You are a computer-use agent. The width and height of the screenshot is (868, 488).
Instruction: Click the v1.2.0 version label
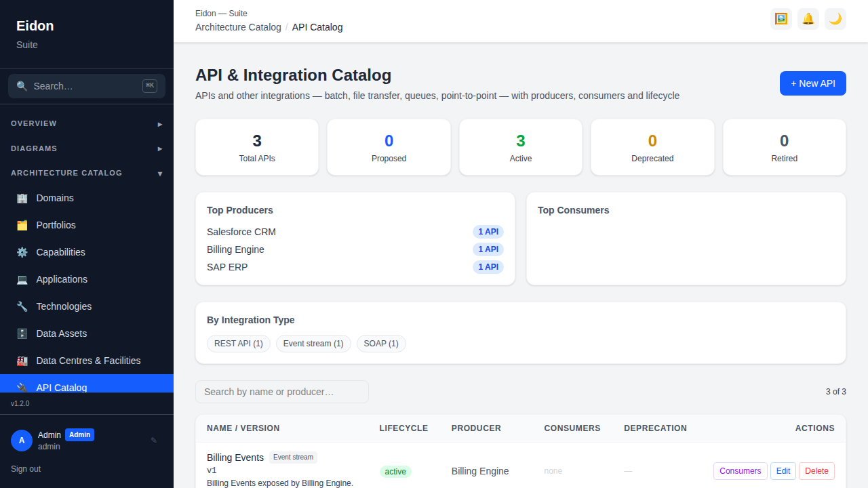pos(20,403)
